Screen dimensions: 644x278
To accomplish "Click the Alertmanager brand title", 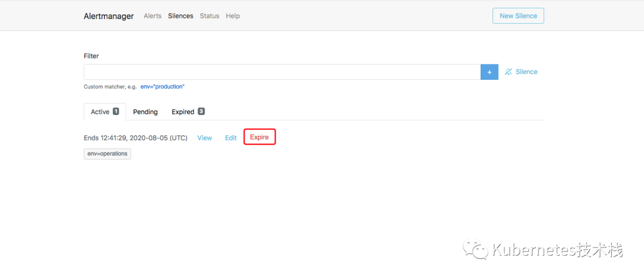I will (109, 16).
